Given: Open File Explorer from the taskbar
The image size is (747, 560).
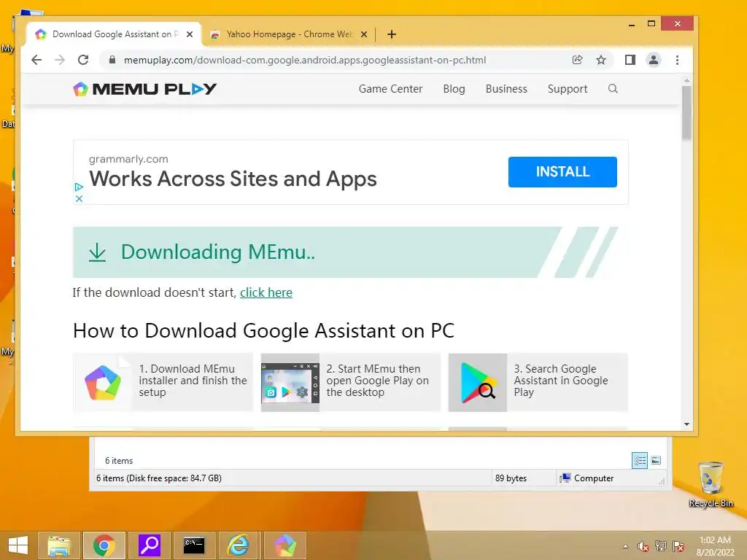Looking at the screenshot, I should [x=59, y=545].
